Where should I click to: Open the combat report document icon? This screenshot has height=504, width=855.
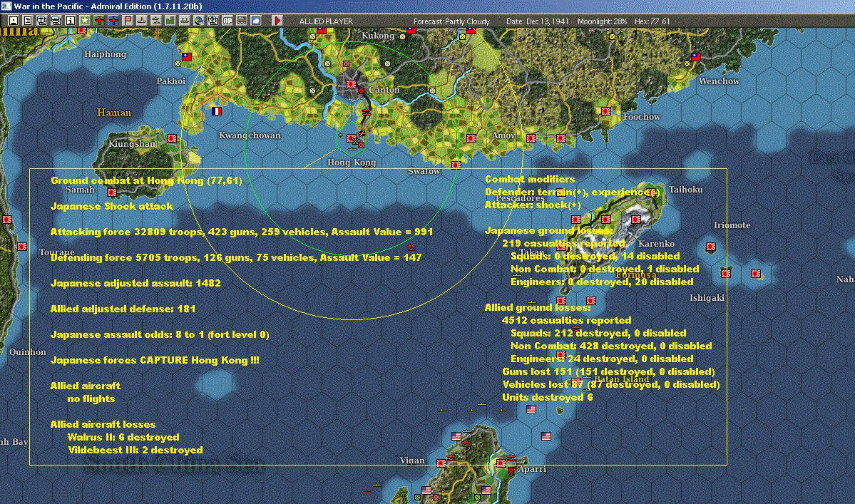(28, 21)
